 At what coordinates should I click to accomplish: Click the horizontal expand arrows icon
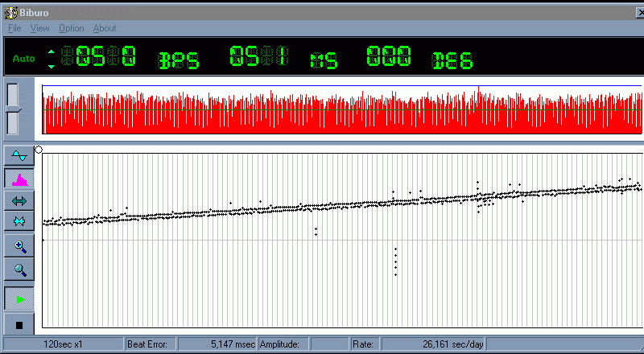[19, 200]
